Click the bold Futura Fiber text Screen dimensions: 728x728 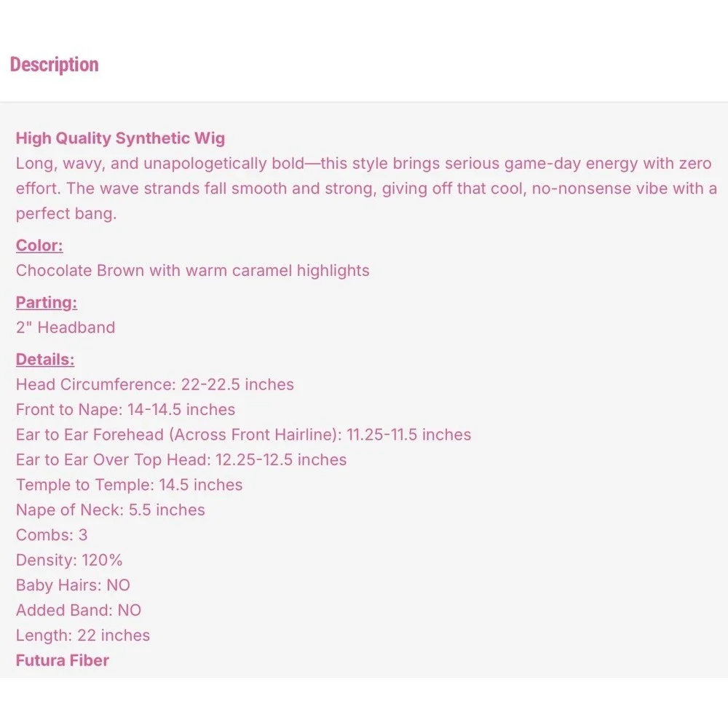[x=62, y=660]
